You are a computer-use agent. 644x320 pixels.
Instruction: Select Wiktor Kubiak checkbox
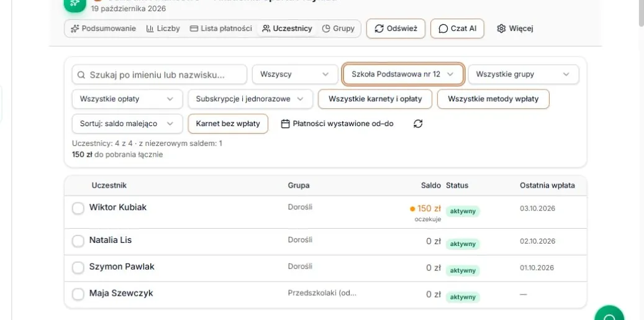tap(78, 208)
